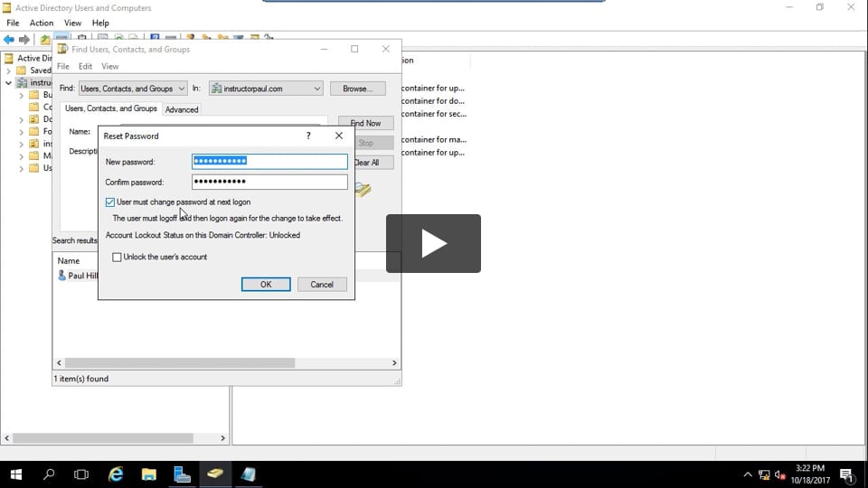868x488 pixels.
Task: Open Internet Explorer from the taskbar
Action: (x=116, y=474)
